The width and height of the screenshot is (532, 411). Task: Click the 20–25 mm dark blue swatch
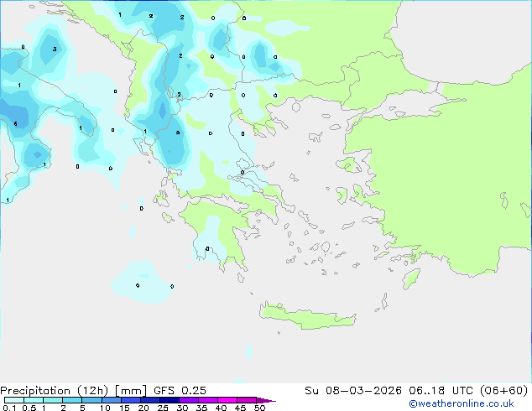pyautogui.click(x=150, y=400)
